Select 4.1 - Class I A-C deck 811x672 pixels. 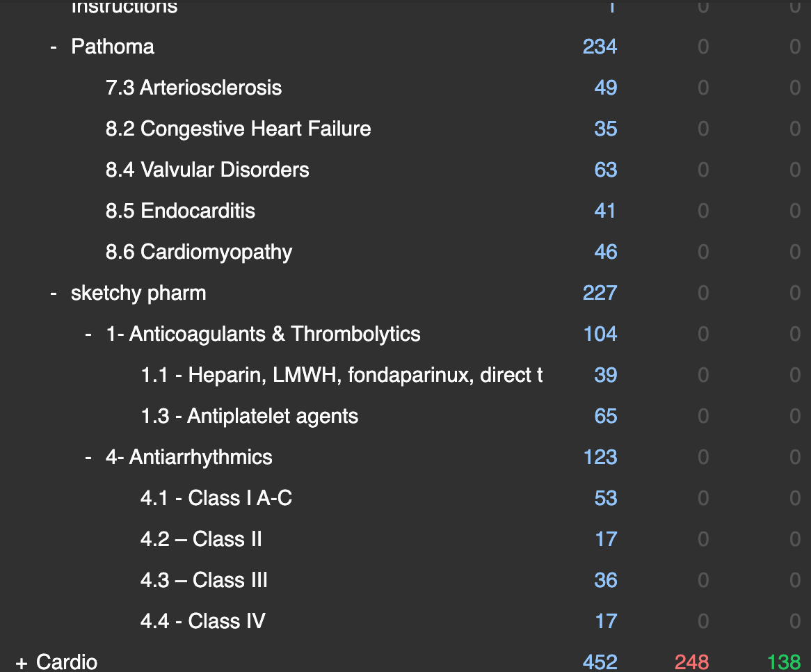(216, 499)
